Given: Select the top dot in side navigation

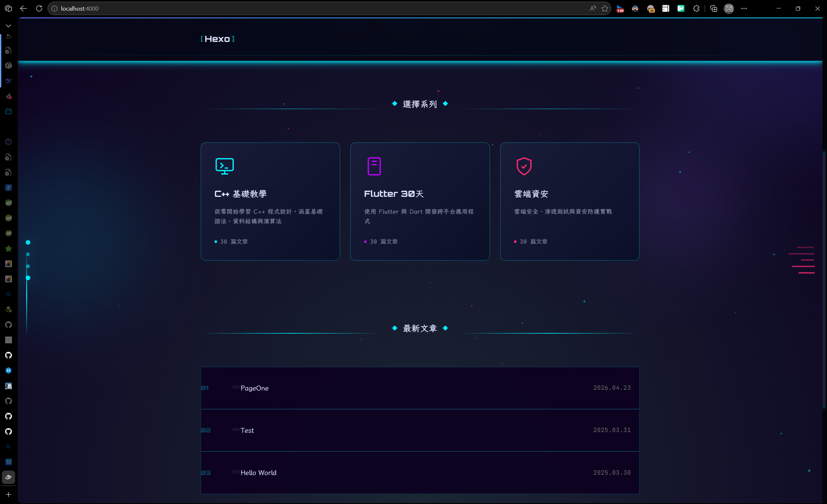Looking at the screenshot, I should [28, 242].
